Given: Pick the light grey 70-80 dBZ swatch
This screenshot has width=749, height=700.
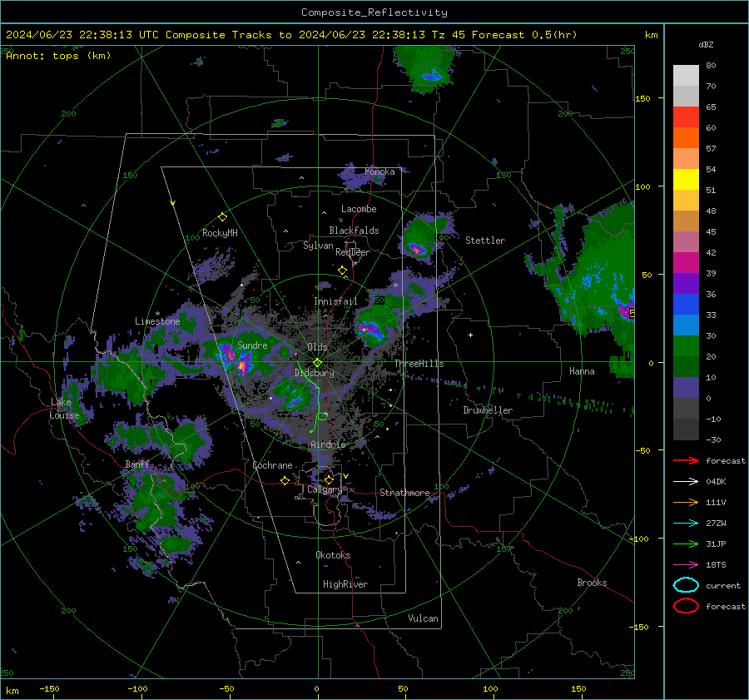Looking at the screenshot, I should (x=686, y=76).
